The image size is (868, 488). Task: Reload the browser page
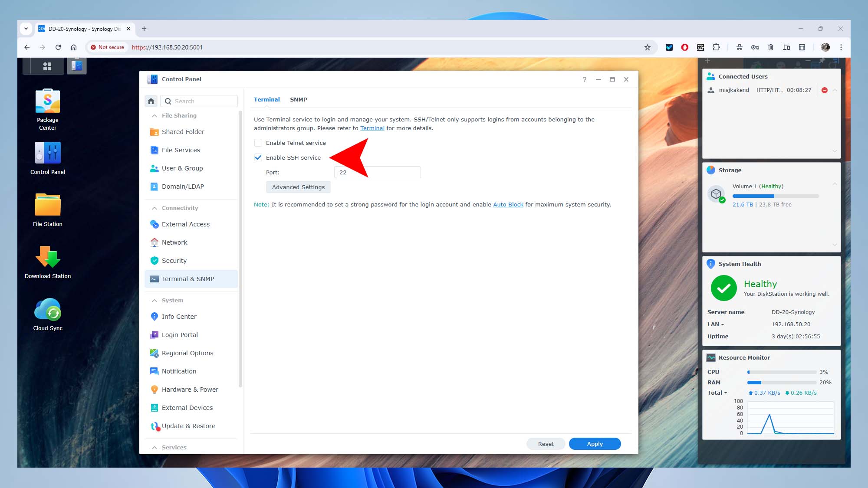tap(58, 47)
